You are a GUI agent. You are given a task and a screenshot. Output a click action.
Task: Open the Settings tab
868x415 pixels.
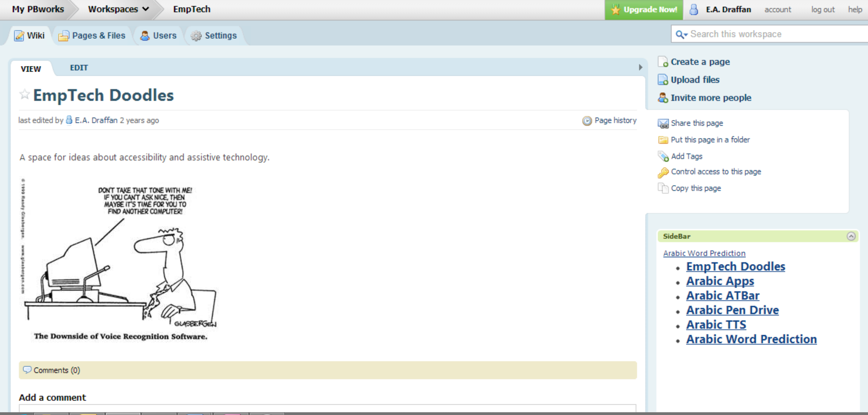pyautogui.click(x=215, y=36)
